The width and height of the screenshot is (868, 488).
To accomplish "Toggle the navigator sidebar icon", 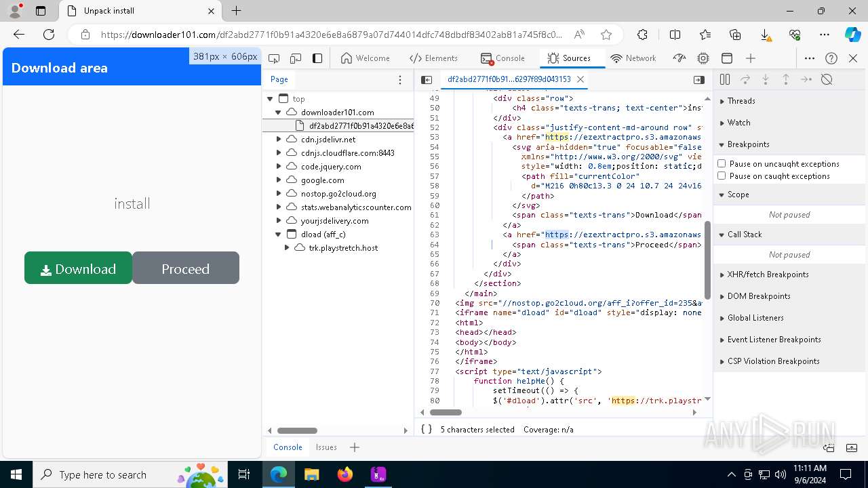I will tap(427, 79).
